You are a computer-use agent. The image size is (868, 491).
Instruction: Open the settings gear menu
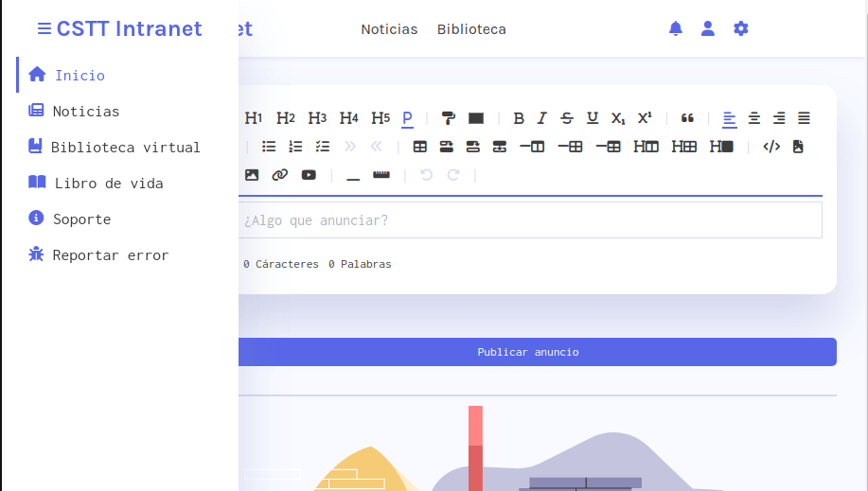pyautogui.click(x=740, y=28)
